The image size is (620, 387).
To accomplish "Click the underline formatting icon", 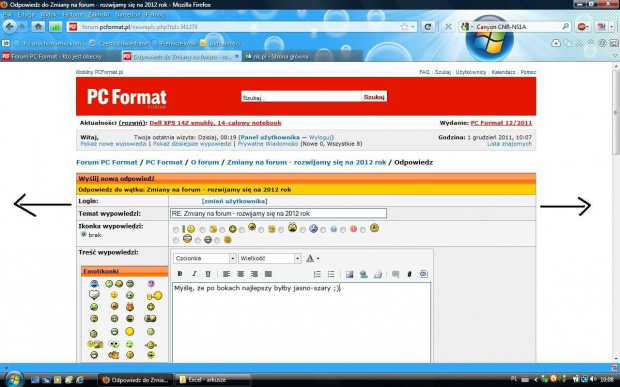I will 208,274.
